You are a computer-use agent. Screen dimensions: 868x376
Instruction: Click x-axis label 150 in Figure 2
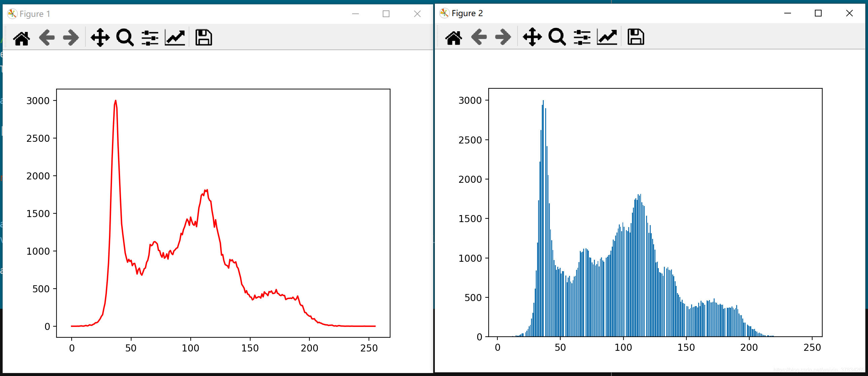tap(686, 347)
